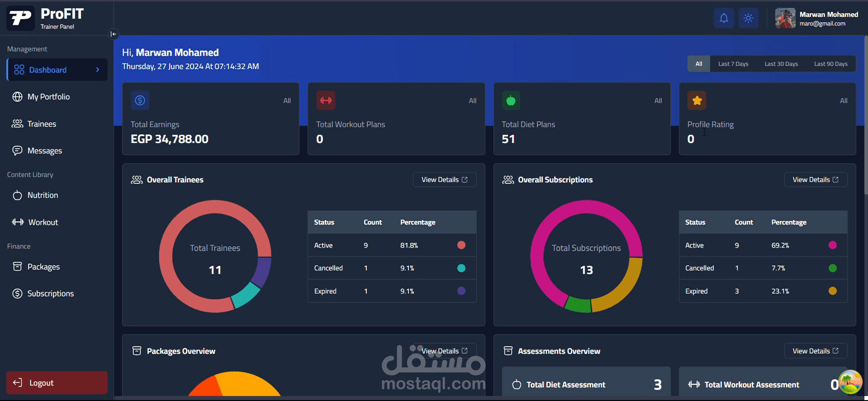Click the 23.1% Expired subscriptions percentage
868x401 pixels.
[x=780, y=291]
